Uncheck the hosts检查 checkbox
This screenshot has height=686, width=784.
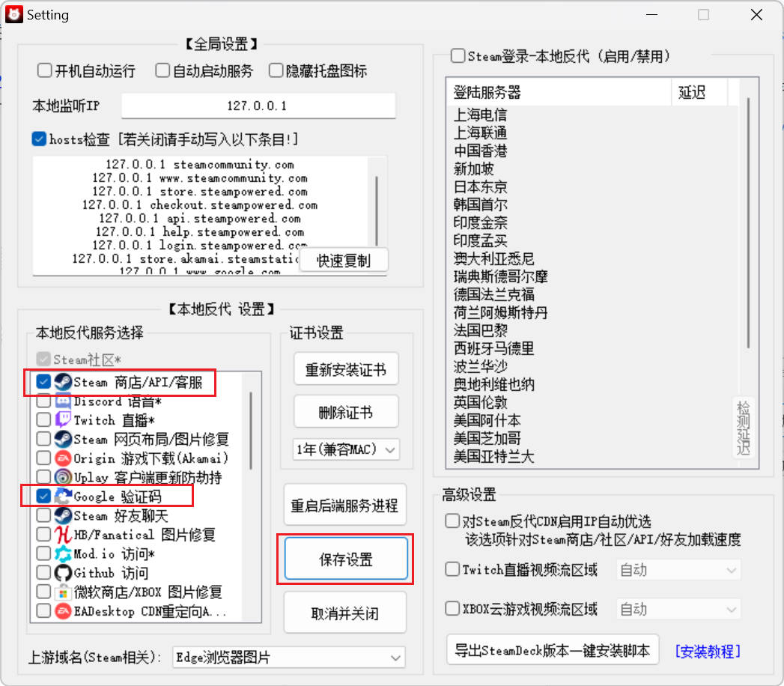(x=39, y=139)
